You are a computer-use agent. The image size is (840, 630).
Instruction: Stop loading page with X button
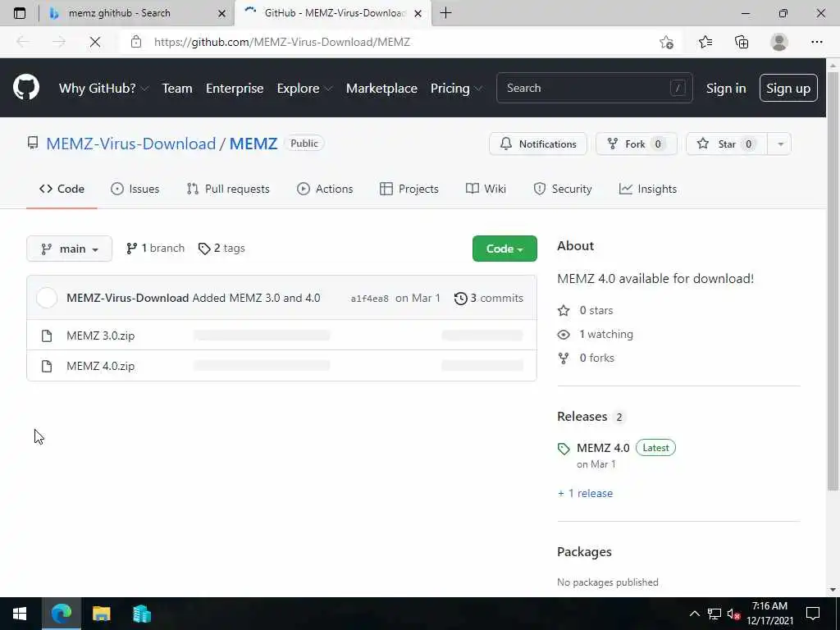(95, 42)
